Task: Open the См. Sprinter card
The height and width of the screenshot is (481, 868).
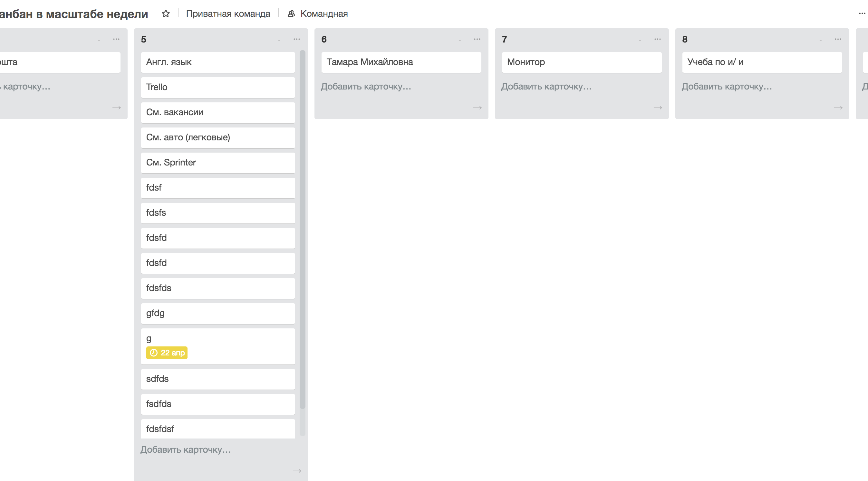Action: click(x=218, y=163)
